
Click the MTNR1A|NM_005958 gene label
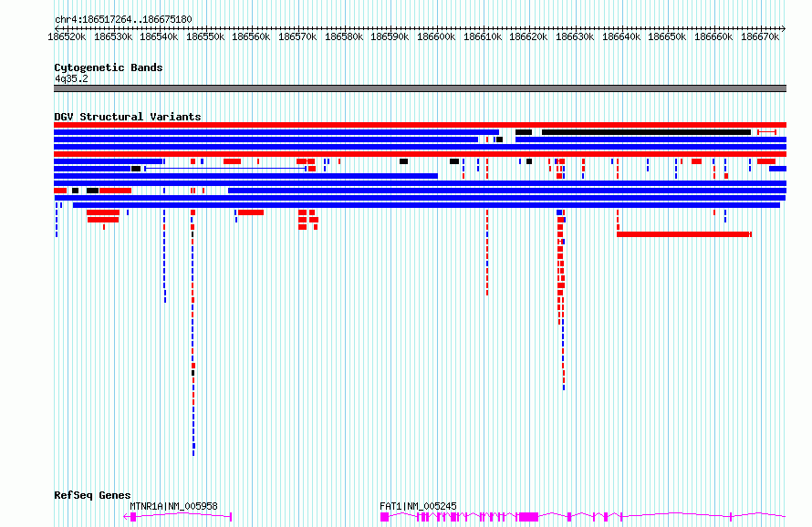(173, 506)
